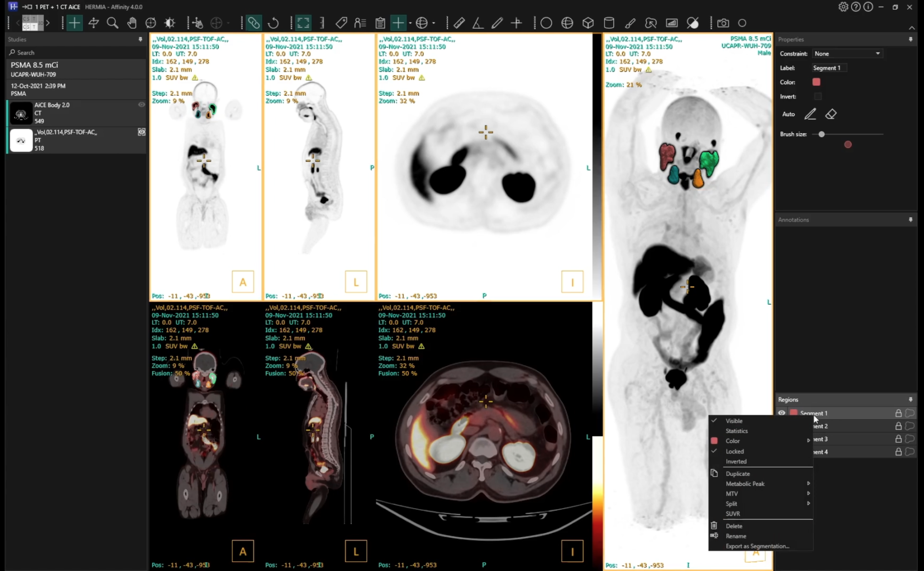
Task: Choose the angle measurement tool
Action: [478, 23]
